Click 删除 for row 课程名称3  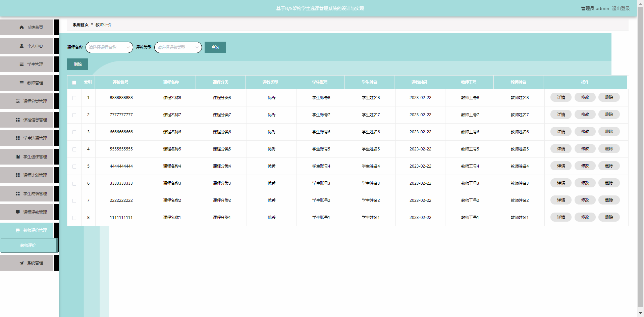click(609, 183)
